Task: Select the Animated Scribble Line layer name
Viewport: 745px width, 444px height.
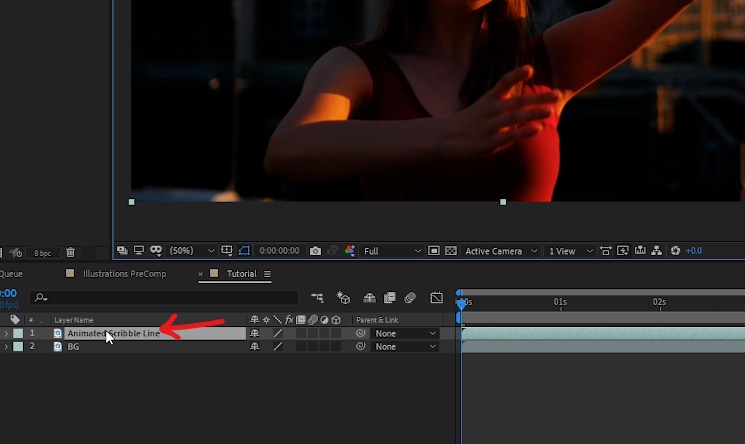Action: (114, 333)
